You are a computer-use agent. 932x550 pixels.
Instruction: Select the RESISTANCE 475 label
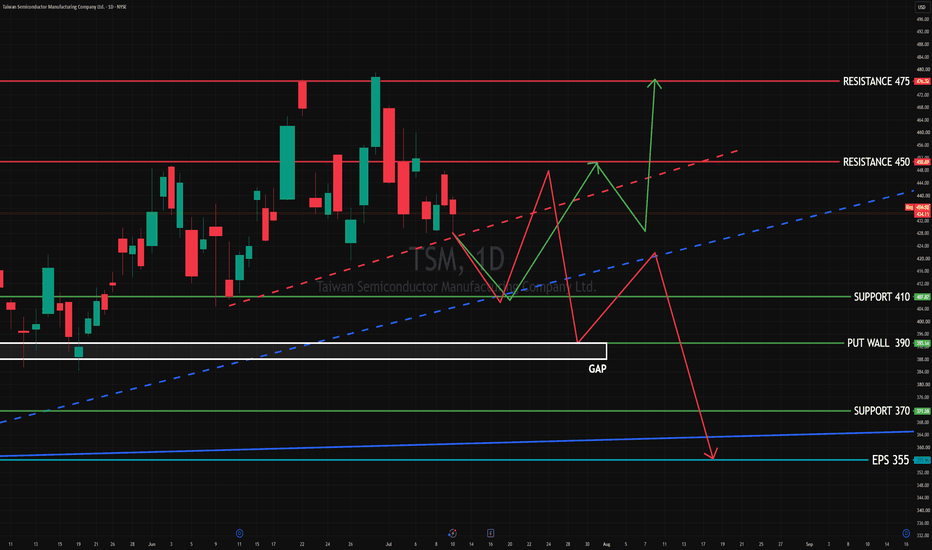point(876,81)
